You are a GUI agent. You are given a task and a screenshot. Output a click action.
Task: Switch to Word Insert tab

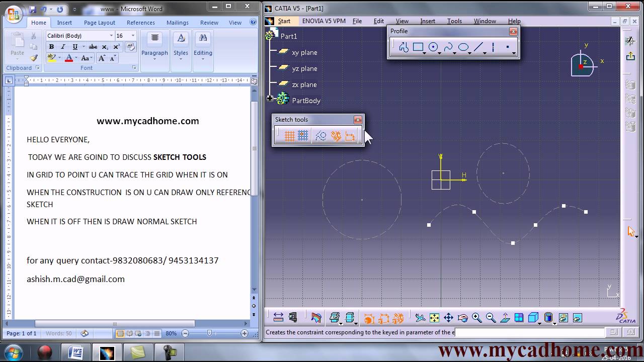[64, 23]
